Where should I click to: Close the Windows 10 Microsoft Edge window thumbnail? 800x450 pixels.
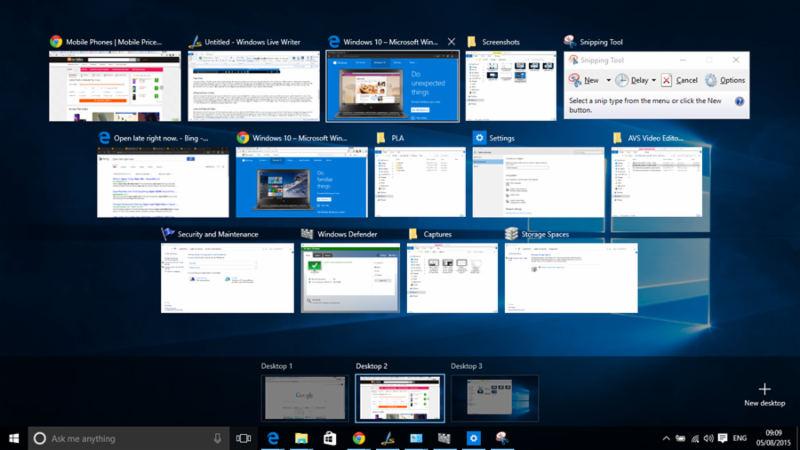pyautogui.click(x=451, y=42)
